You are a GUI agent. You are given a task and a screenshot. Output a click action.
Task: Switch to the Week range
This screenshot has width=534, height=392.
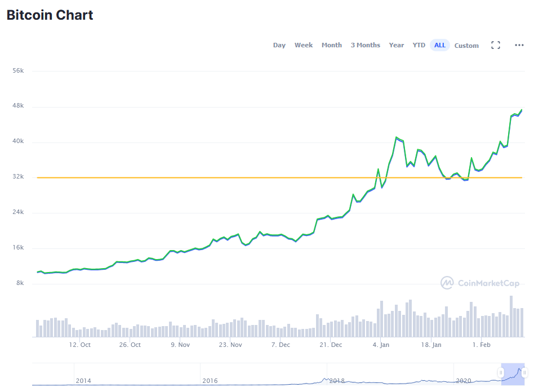click(304, 46)
